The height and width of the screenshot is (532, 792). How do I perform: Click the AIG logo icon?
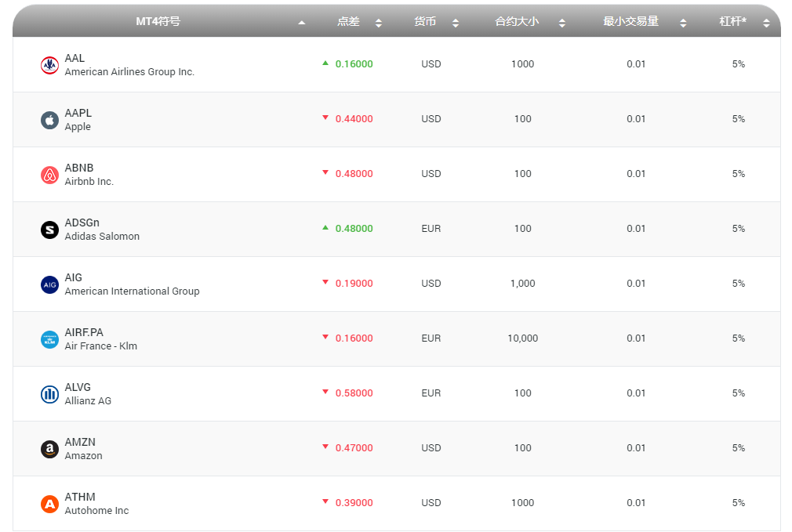click(x=49, y=284)
